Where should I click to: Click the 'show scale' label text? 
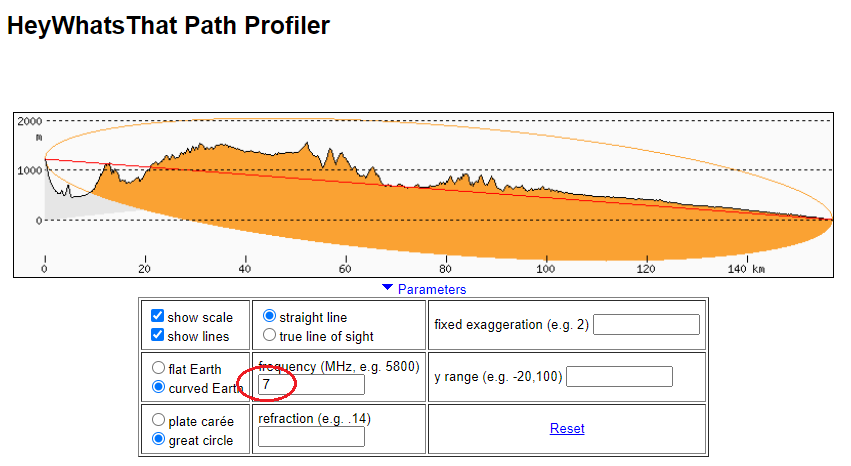tap(200, 317)
